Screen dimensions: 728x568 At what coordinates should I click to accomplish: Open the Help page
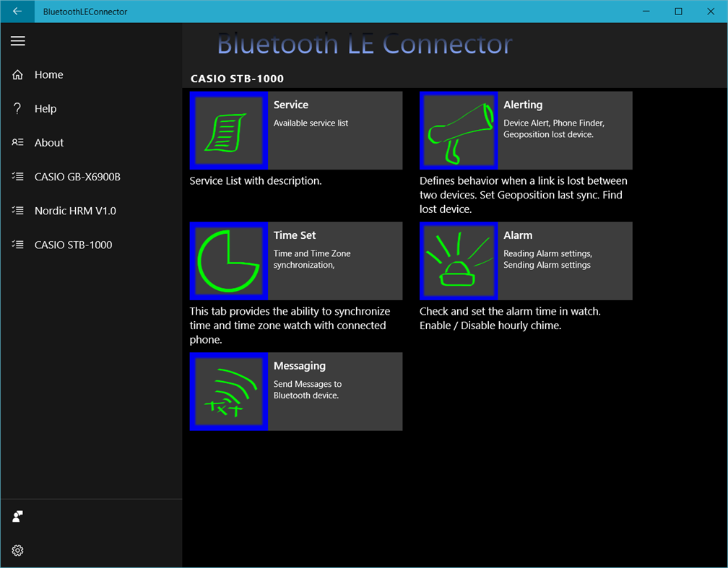(x=45, y=108)
